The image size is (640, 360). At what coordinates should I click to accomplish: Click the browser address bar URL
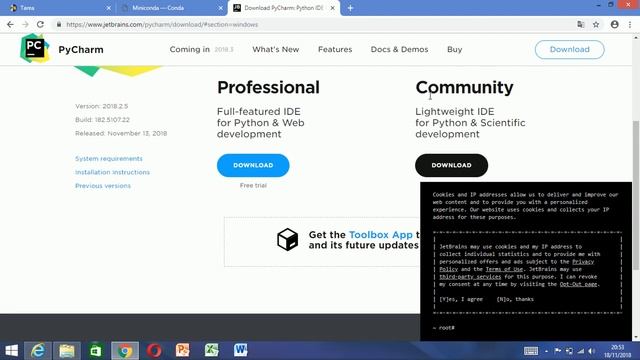point(162,24)
